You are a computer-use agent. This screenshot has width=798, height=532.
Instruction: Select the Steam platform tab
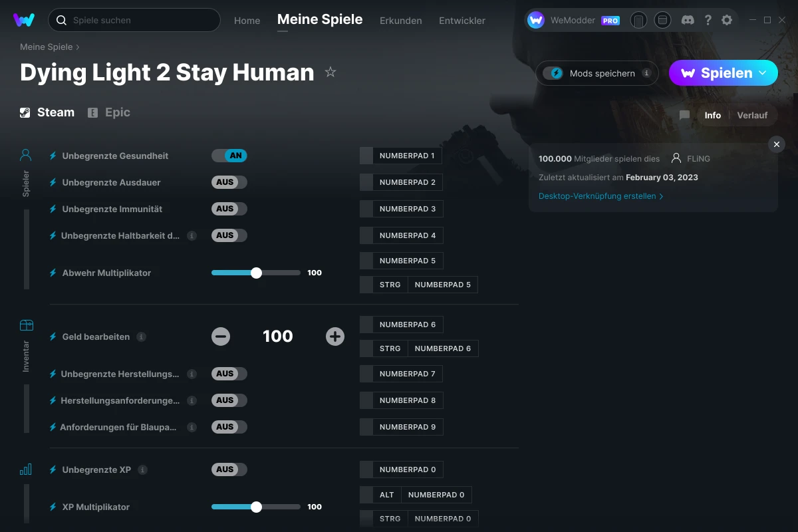pos(47,112)
